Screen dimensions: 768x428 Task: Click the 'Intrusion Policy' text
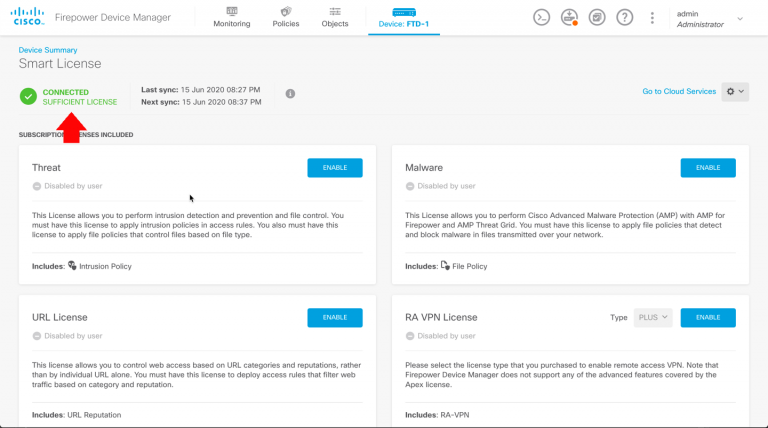click(x=105, y=266)
